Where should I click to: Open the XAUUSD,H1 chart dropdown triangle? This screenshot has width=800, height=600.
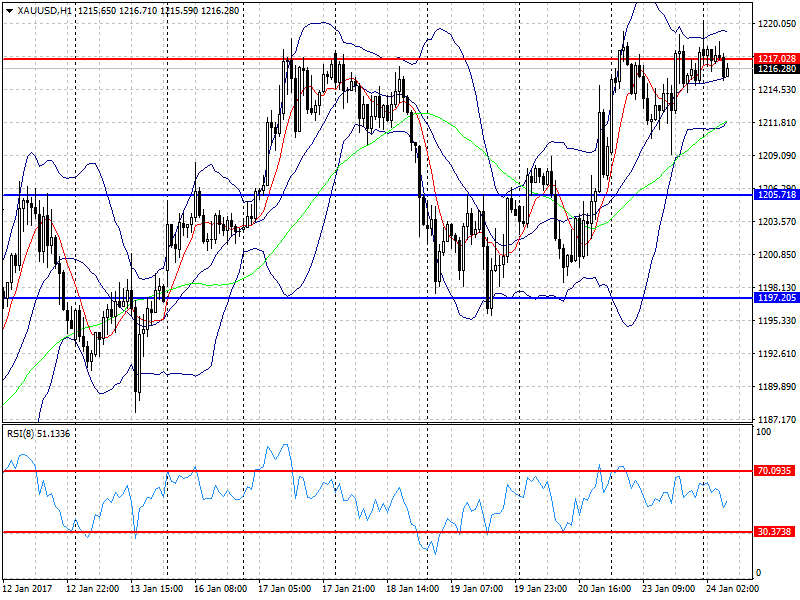click(x=9, y=11)
